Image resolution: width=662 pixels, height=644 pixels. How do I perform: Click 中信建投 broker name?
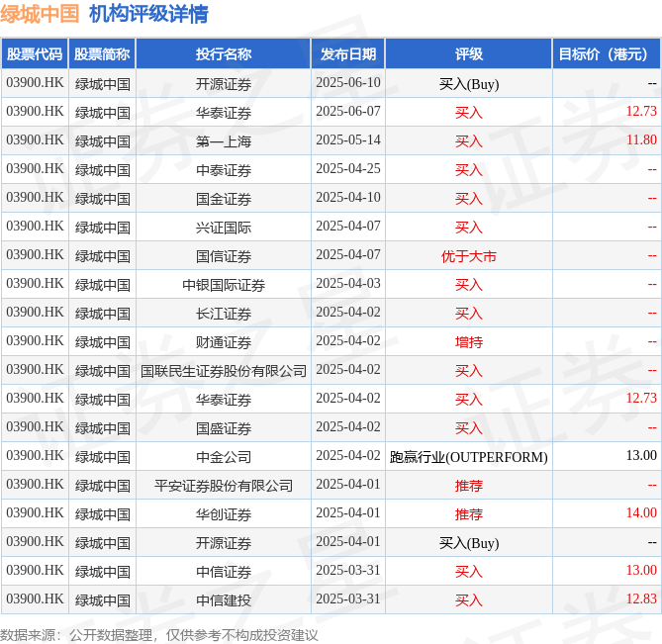[x=224, y=600]
